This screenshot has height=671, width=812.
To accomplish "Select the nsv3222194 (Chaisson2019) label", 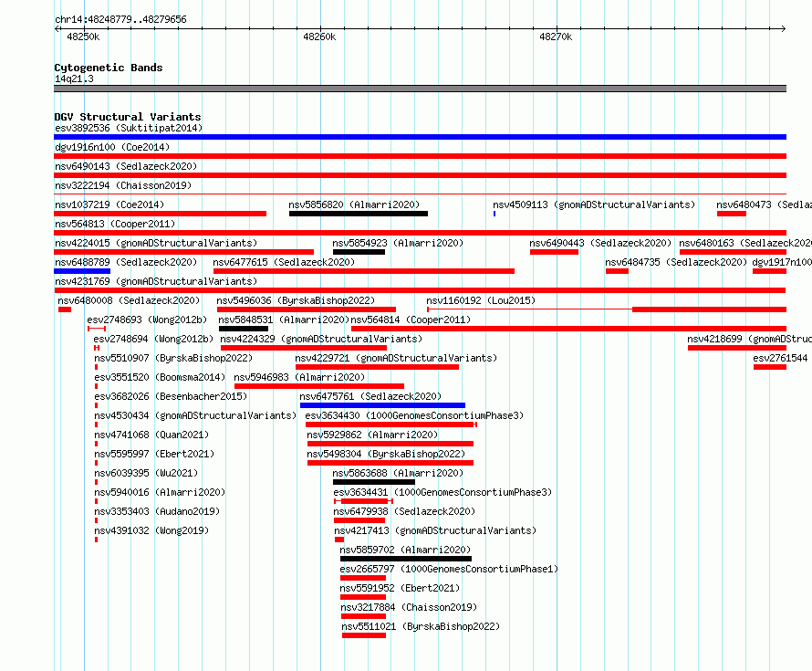I will [x=123, y=185].
